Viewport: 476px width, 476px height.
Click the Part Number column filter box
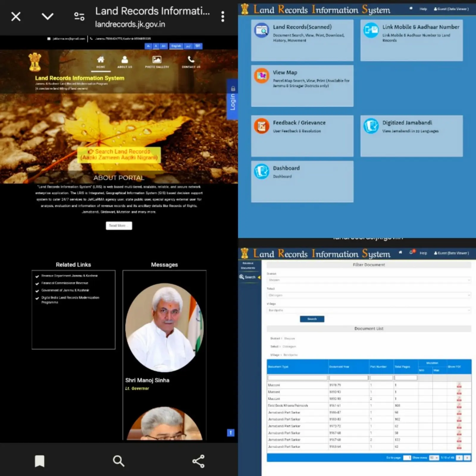[x=381, y=378]
